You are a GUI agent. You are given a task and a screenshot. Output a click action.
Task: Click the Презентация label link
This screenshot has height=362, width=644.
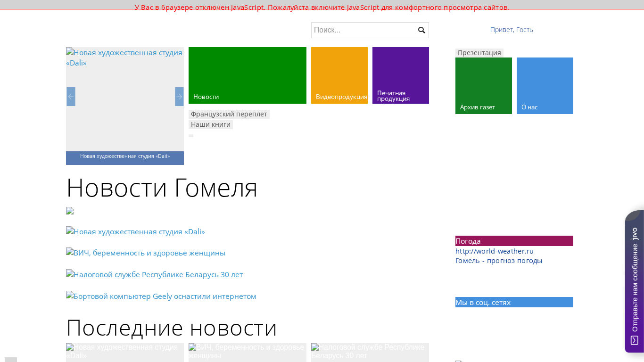click(479, 53)
